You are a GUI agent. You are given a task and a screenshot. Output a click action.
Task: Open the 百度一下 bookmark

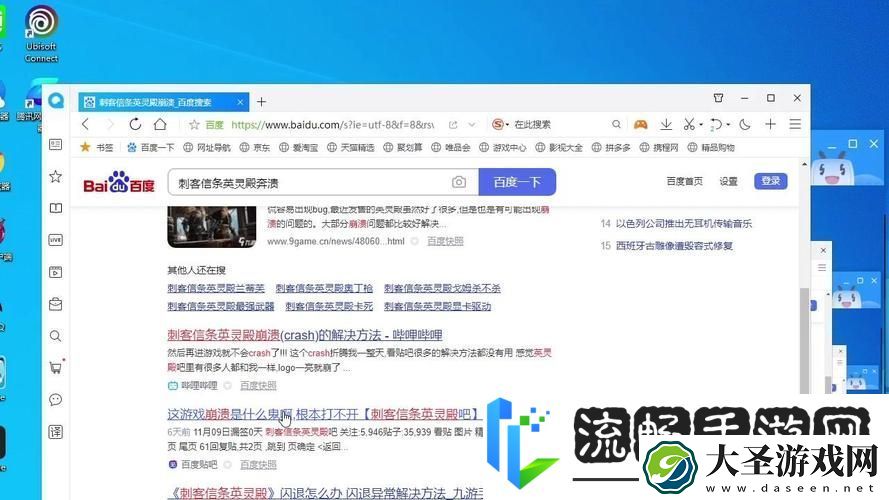151,147
